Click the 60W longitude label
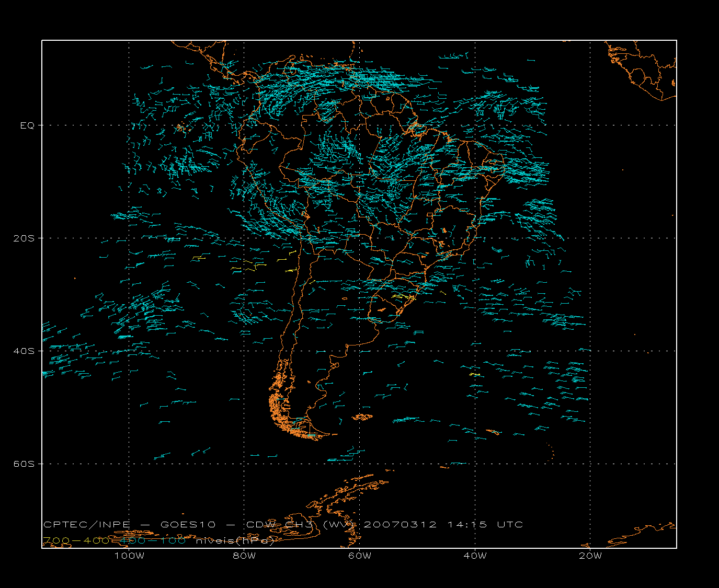This screenshot has height=588, width=719. [x=360, y=556]
